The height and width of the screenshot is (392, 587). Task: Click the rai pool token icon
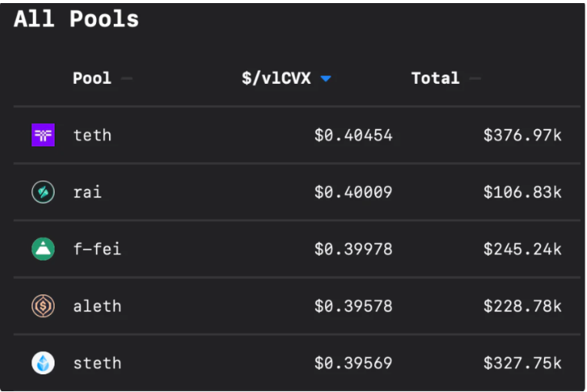[43, 192]
